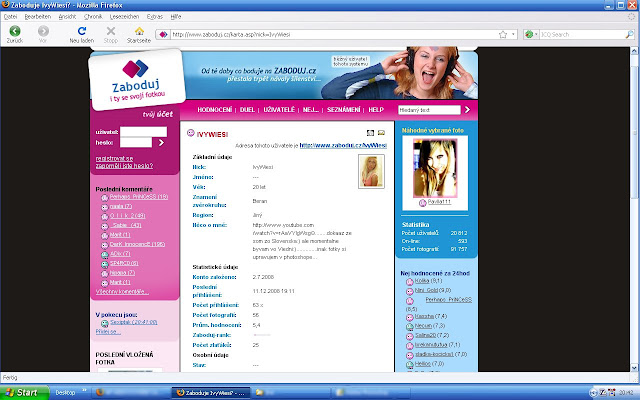Click the browser URL address field

point(333,35)
